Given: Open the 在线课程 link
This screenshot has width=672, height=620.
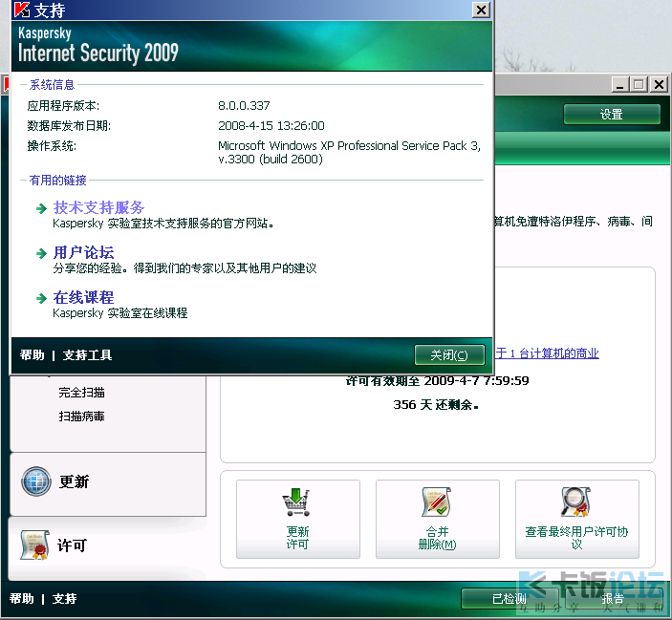Looking at the screenshot, I should click(83, 298).
